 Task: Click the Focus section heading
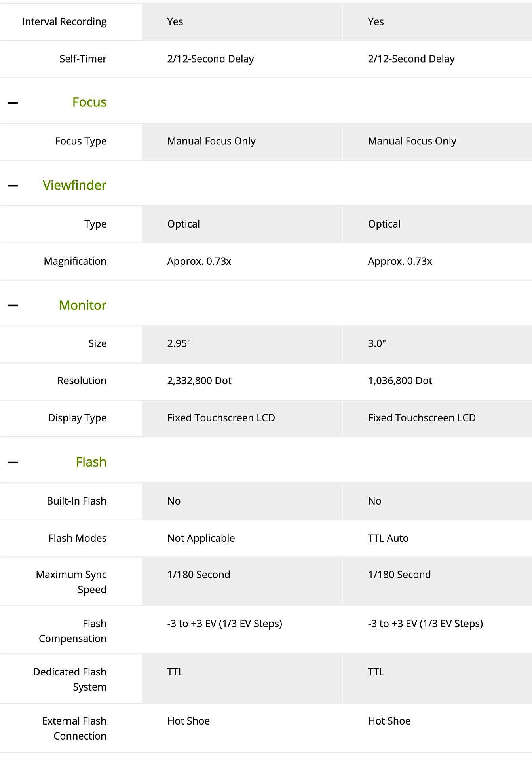point(89,102)
